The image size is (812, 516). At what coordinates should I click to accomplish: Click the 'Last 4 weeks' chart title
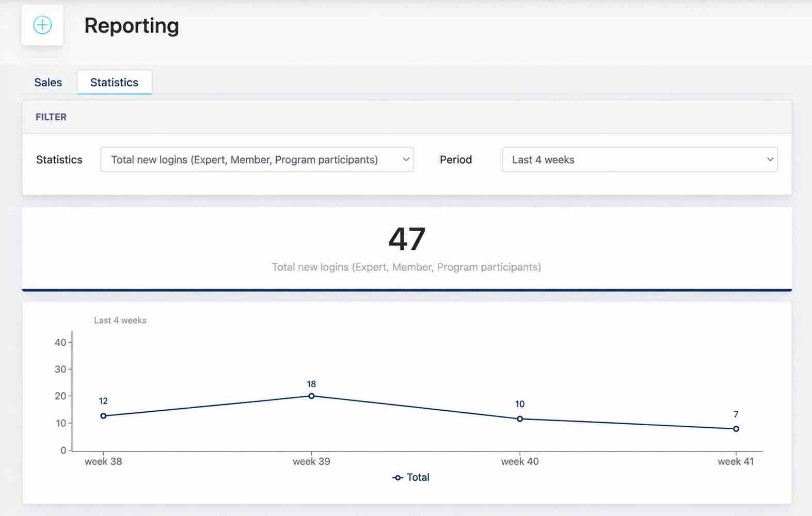tap(120, 320)
